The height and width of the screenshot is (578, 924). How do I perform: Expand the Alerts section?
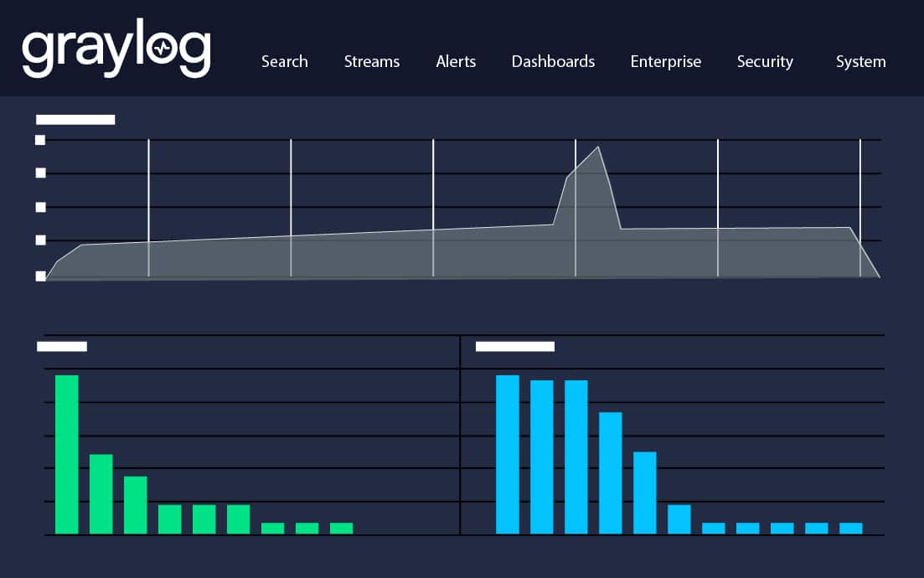[x=455, y=61]
